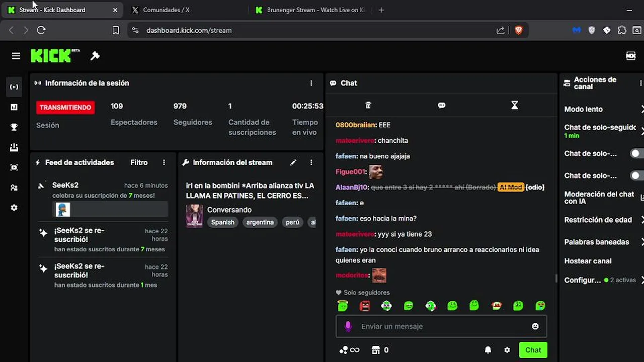Insert the angry red emote

point(365,305)
